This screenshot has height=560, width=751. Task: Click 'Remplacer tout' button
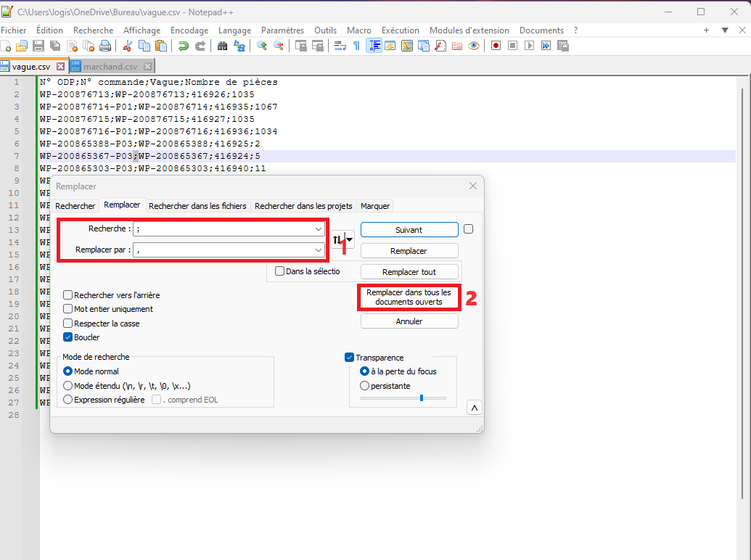[x=409, y=271]
